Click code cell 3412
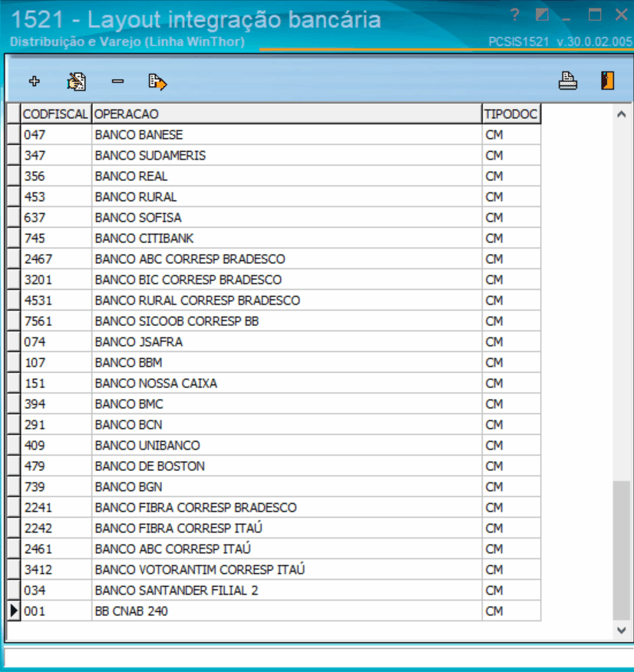Image resolution: width=634 pixels, height=672 pixels. pyautogui.click(x=56, y=569)
